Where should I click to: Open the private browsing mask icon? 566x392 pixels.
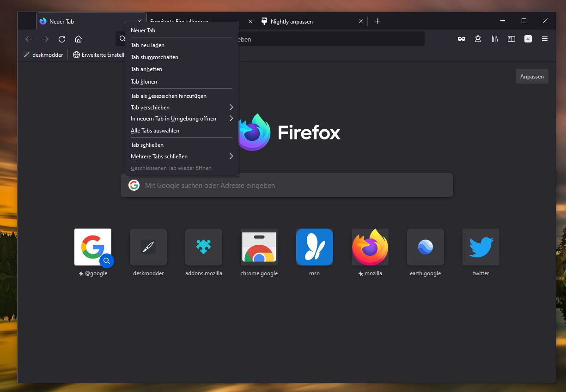coord(462,39)
